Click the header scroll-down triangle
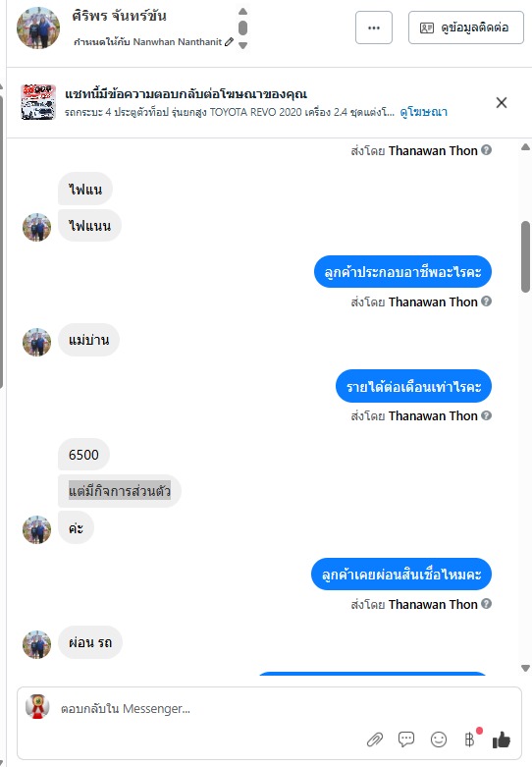The image size is (532, 767). (x=242, y=45)
